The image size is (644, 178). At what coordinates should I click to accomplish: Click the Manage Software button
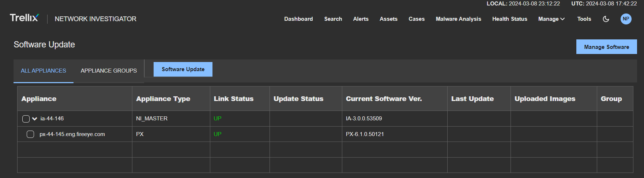[606, 47]
